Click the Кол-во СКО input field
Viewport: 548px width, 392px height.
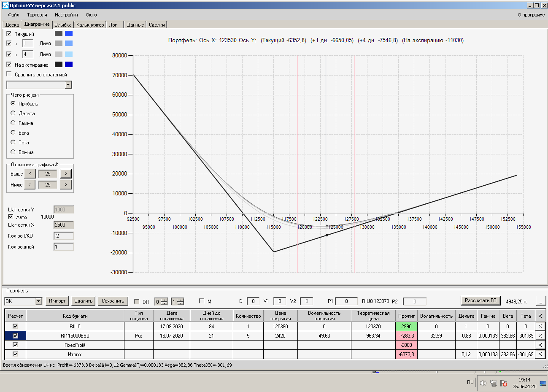point(64,236)
